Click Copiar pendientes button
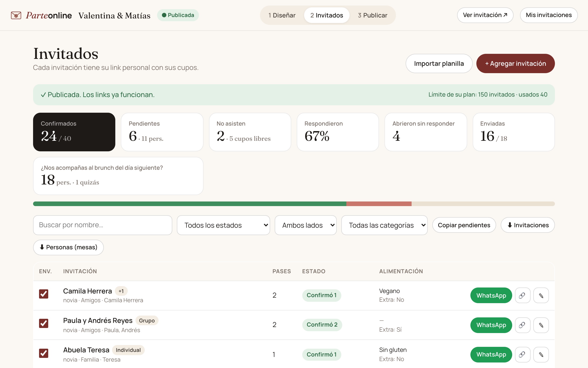 (x=464, y=225)
